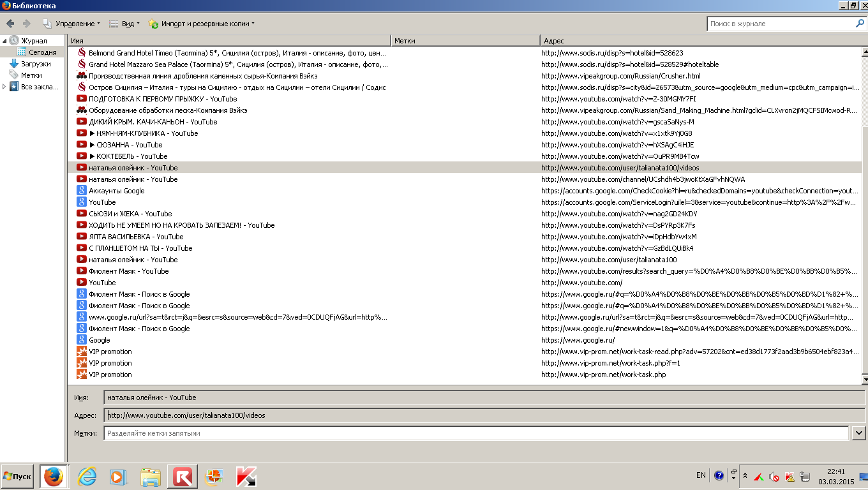Image resolution: width=868 pixels, height=490 pixels.
Task: Click the talianata100/videos address in list
Action: pyautogui.click(x=620, y=168)
